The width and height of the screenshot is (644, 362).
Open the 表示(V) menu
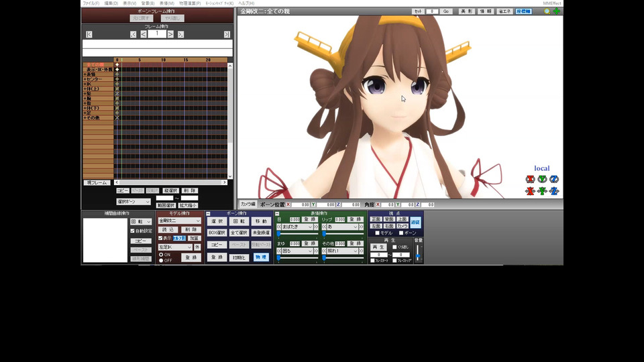tap(129, 3)
